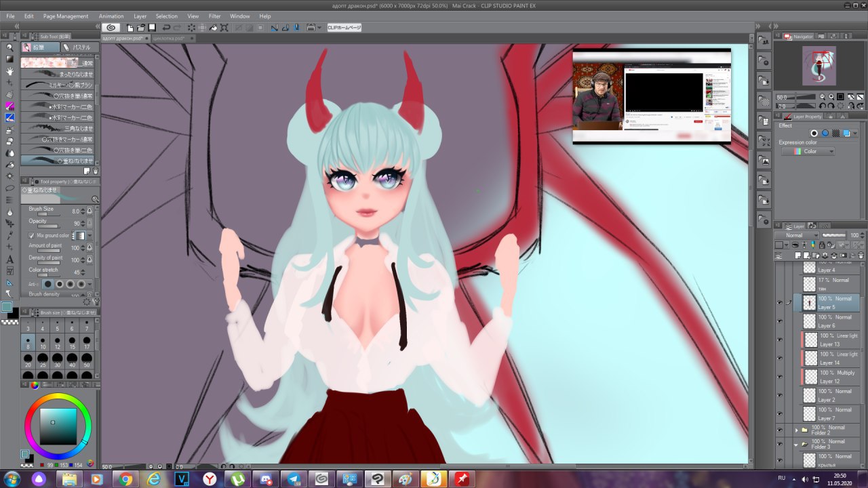The height and width of the screenshot is (488, 868).
Task: Open the CLIP STUDIO launcher icon
Action: click(111, 28)
